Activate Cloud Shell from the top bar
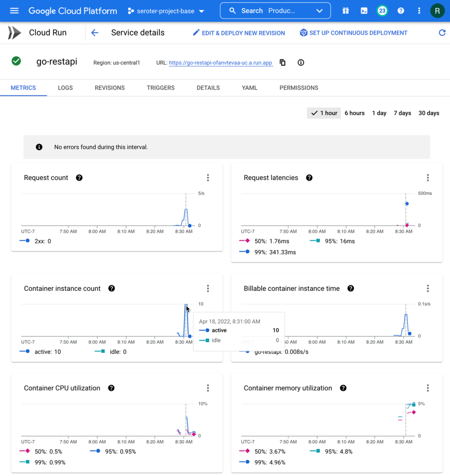This screenshot has width=450, height=476. point(364,11)
